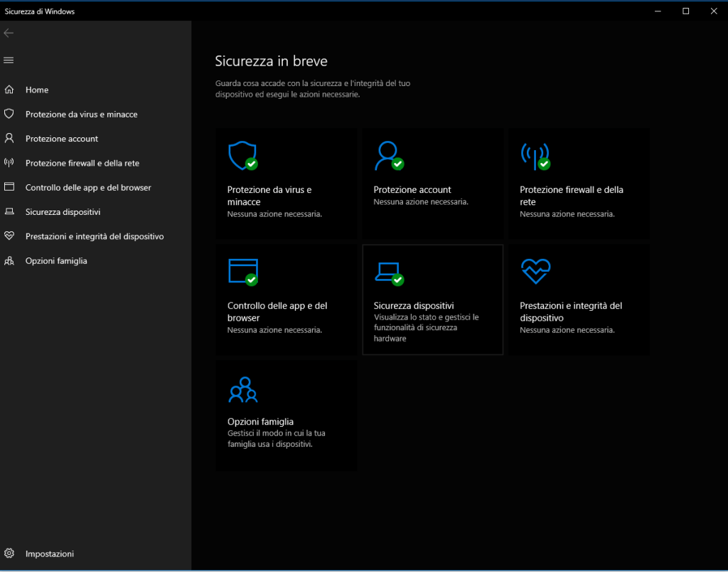Select Sicurezza dispositivi in the sidebar
The height and width of the screenshot is (572, 728).
tap(63, 212)
